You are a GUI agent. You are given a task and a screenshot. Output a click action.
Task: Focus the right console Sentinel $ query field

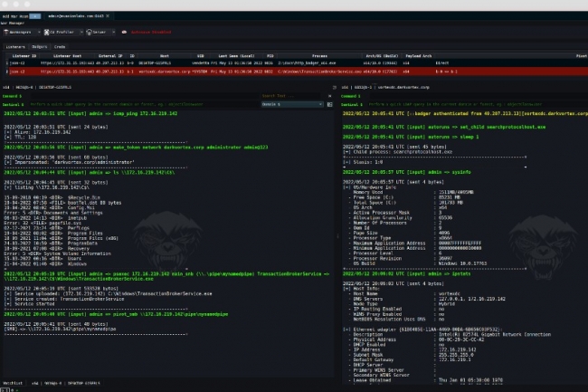(x=479, y=105)
